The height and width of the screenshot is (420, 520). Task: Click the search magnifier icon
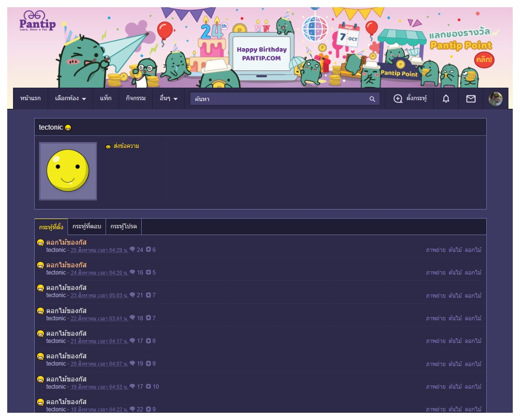(372, 99)
